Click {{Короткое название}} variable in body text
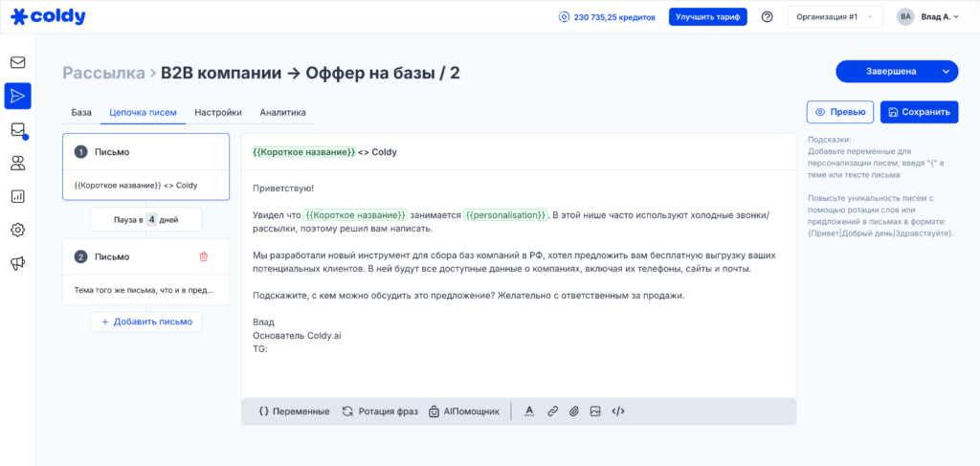Viewport: 980px width, 466px height. tap(356, 215)
